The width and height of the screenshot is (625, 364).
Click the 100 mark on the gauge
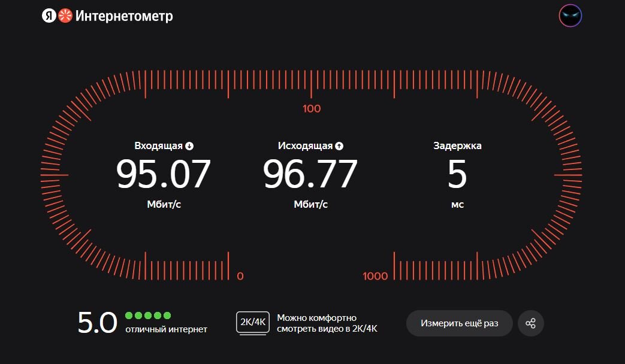[312, 109]
